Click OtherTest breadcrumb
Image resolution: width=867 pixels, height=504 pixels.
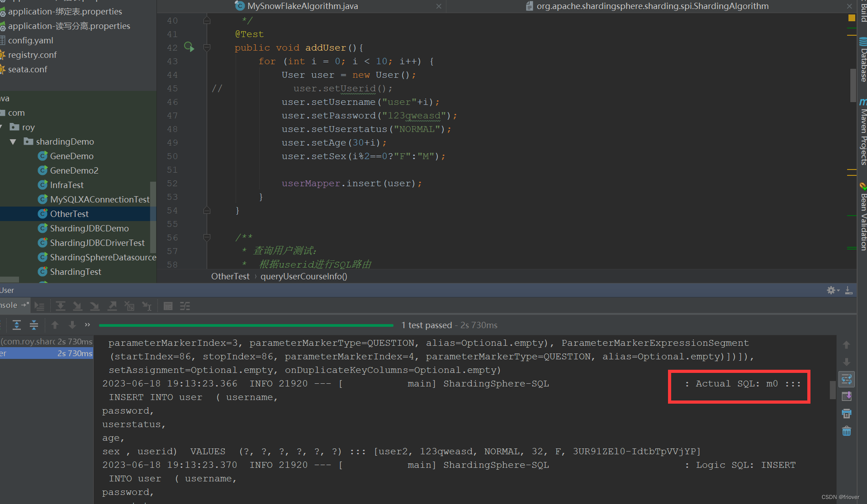[x=230, y=276]
